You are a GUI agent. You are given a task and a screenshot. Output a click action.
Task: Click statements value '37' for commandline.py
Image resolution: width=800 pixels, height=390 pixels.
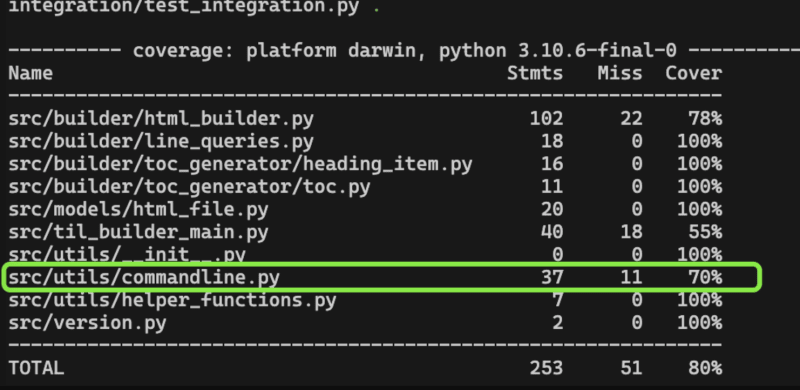(552, 277)
